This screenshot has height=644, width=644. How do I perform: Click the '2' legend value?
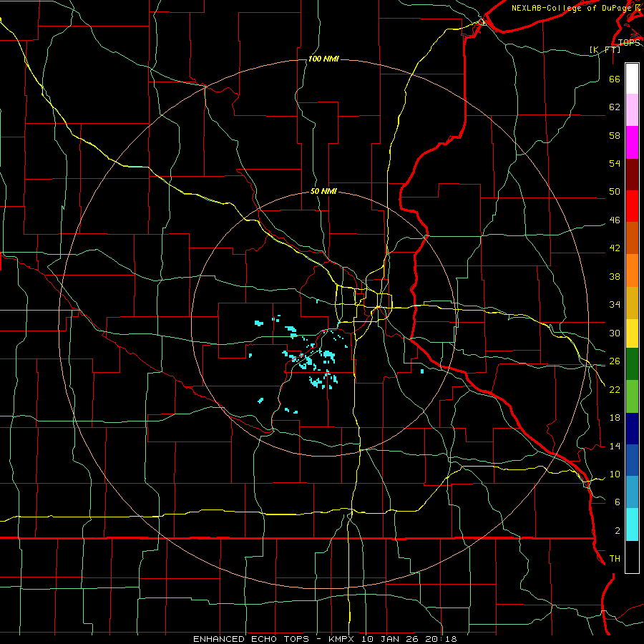pos(618,531)
